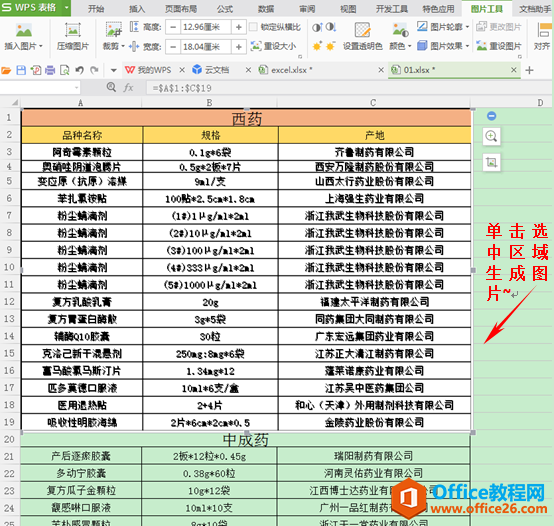554x526 pixels.
Task: Click the Print Preview icon
Action: [64, 70]
